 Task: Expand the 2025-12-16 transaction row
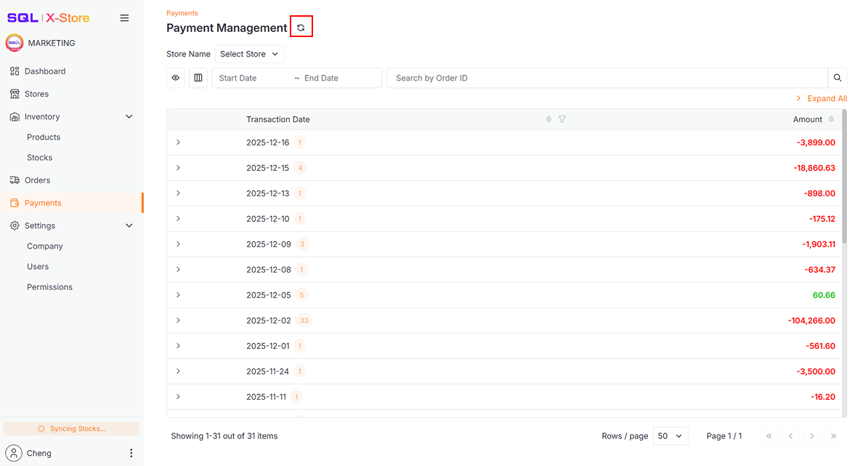tap(178, 142)
